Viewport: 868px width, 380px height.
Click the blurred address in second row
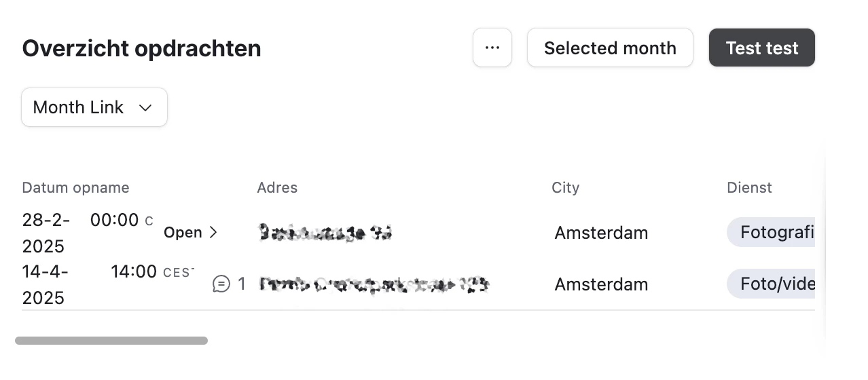click(x=374, y=284)
